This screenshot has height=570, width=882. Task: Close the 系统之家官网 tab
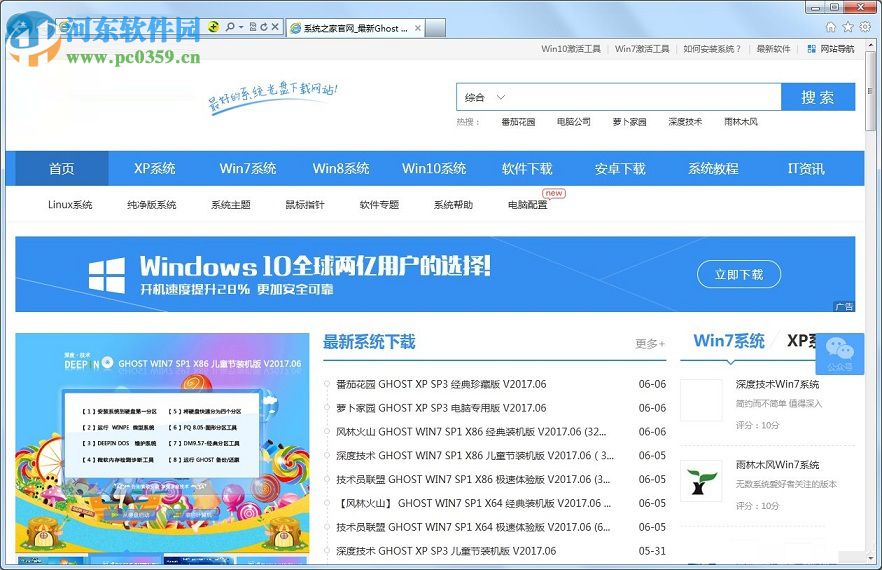418,28
